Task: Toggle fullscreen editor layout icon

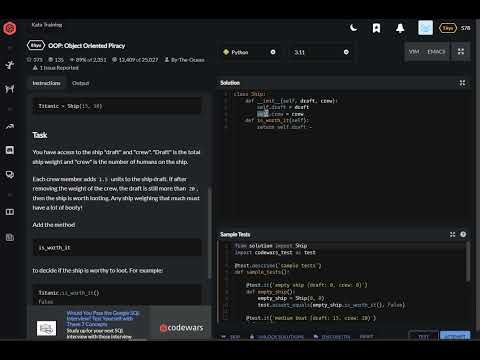Action: (461, 51)
